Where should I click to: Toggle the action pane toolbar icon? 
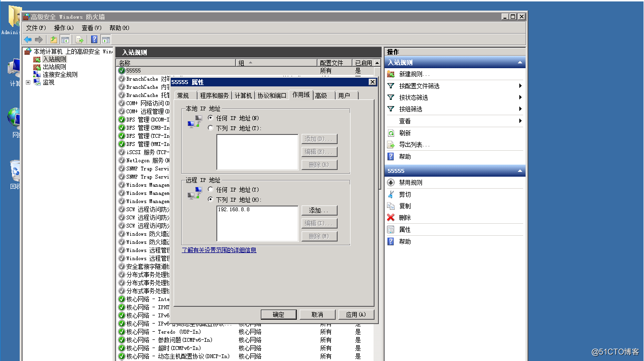(x=106, y=39)
